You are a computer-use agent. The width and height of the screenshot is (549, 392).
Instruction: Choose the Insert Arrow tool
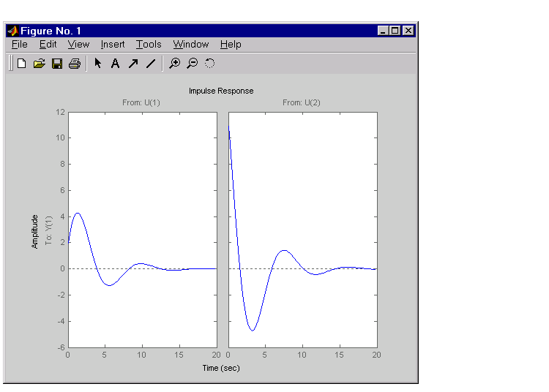tap(132, 64)
